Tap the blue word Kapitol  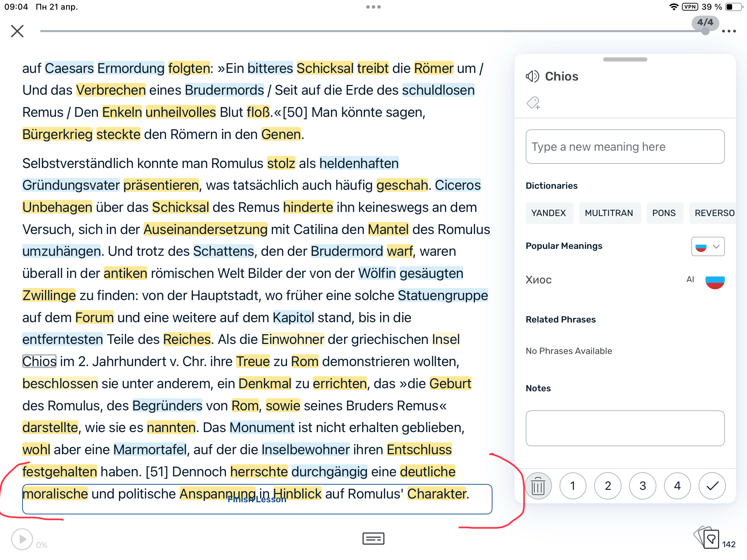(293, 317)
